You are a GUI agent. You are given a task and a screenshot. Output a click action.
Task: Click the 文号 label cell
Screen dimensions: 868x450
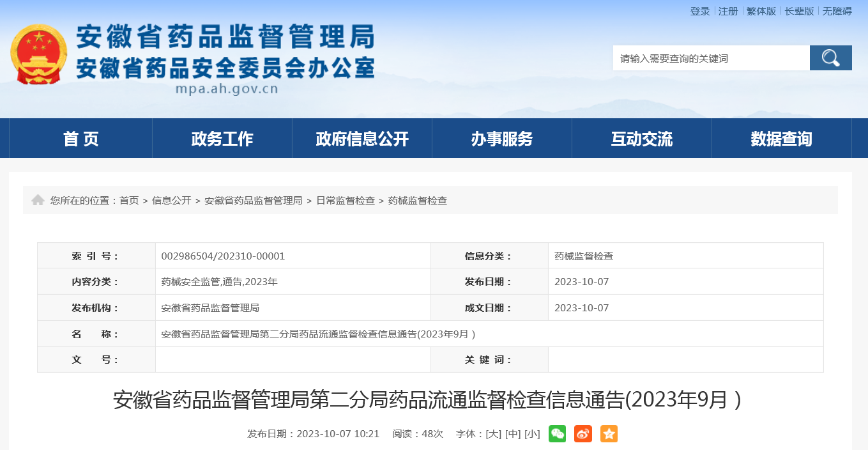click(x=96, y=359)
